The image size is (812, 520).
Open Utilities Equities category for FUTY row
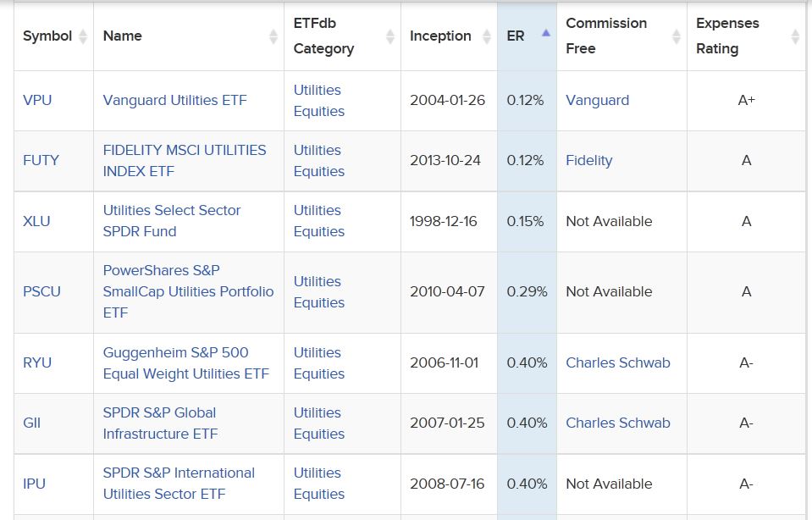(318, 161)
